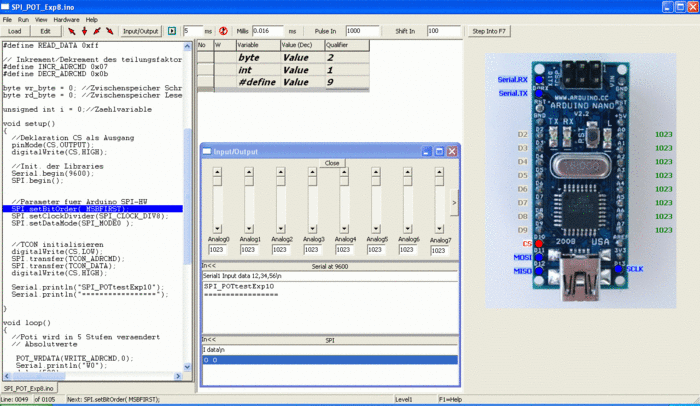The image size is (700, 406).
Task: Click the Analog0 slider down arrow
Action: (217, 229)
